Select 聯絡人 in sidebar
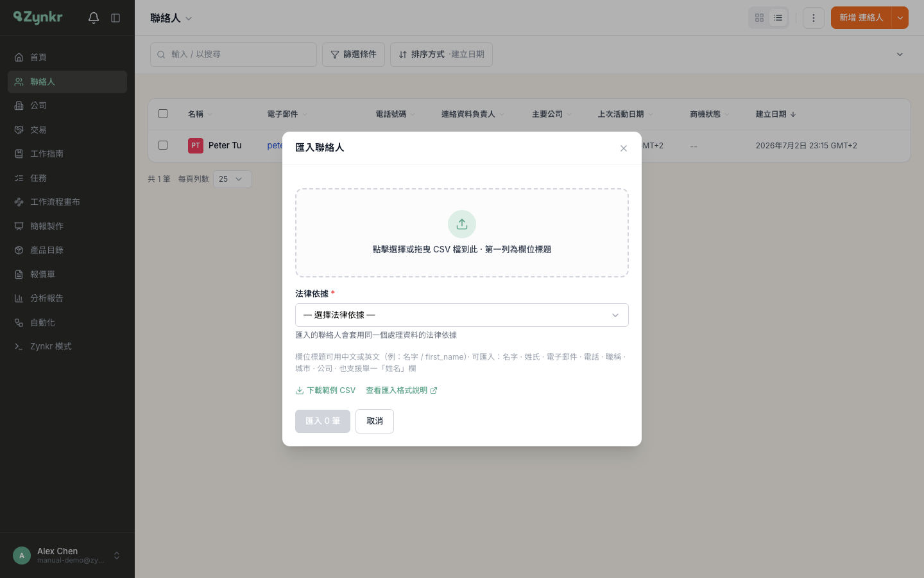924x578 pixels. tap(67, 82)
